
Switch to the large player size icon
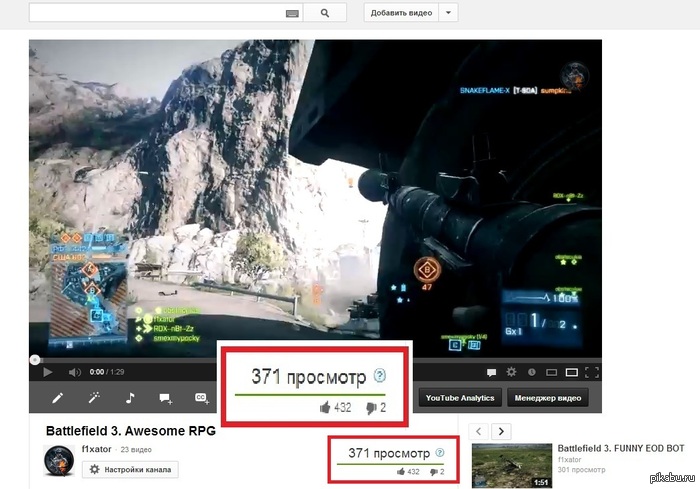(572, 372)
